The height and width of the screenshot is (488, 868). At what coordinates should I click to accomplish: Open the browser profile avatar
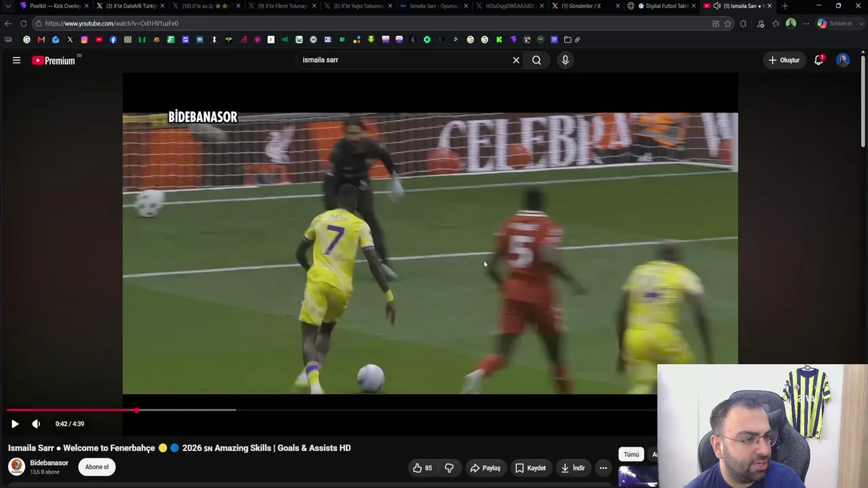[x=791, y=24]
